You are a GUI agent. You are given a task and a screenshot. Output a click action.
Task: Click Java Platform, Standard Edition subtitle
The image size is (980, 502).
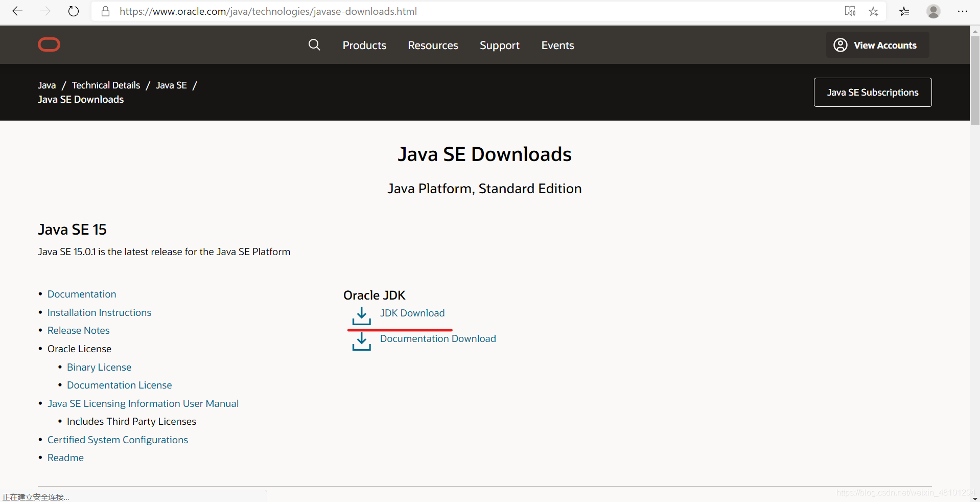[484, 189]
